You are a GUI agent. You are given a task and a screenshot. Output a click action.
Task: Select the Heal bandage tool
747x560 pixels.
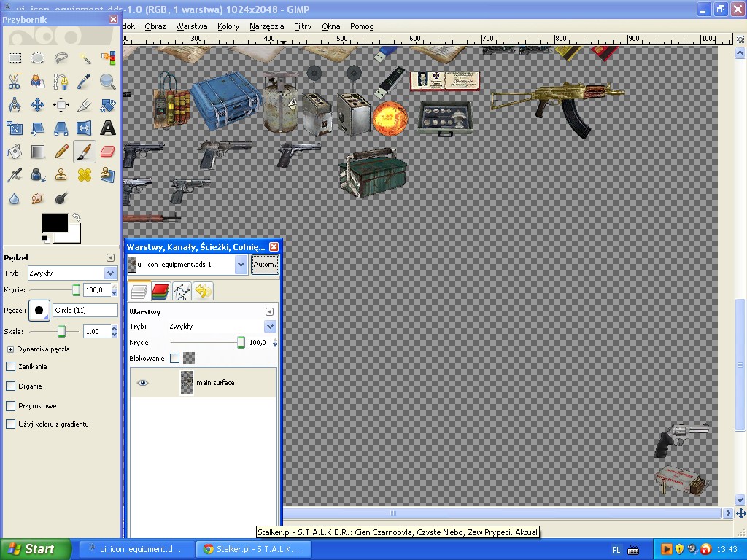85,175
